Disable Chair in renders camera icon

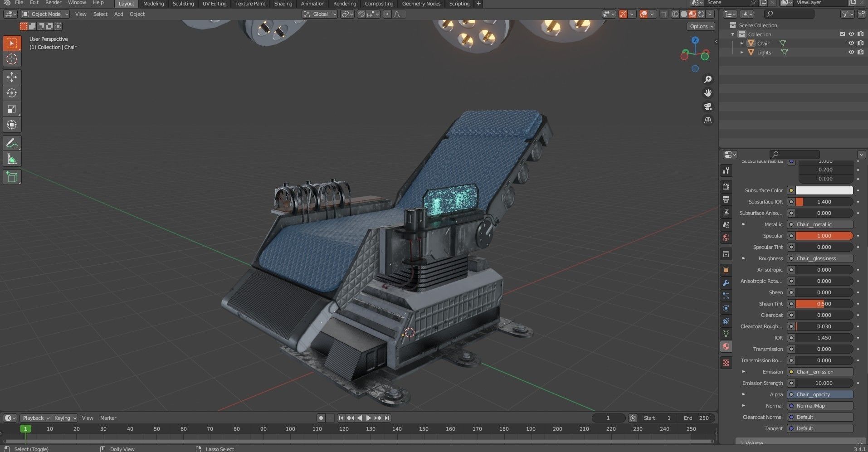point(860,44)
